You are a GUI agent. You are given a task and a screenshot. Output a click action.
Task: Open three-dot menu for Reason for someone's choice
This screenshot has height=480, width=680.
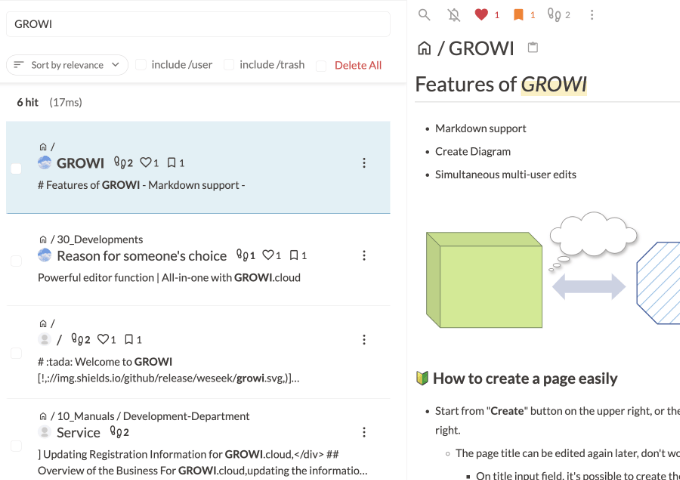[x=364, y=255]
